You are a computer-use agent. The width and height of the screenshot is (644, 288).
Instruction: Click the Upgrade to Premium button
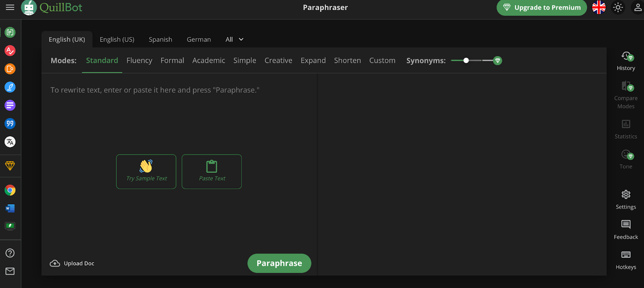click(542, 7)
